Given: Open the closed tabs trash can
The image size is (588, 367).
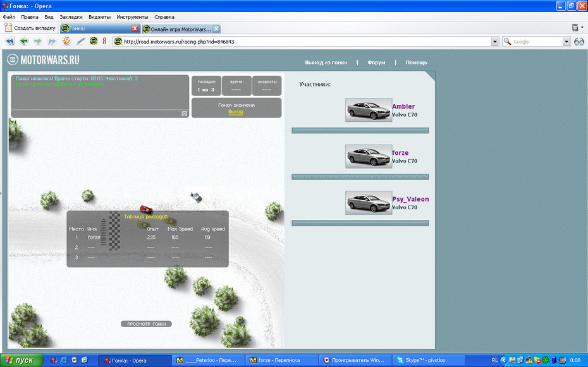Looking at the screenshot, I should 575,28.
